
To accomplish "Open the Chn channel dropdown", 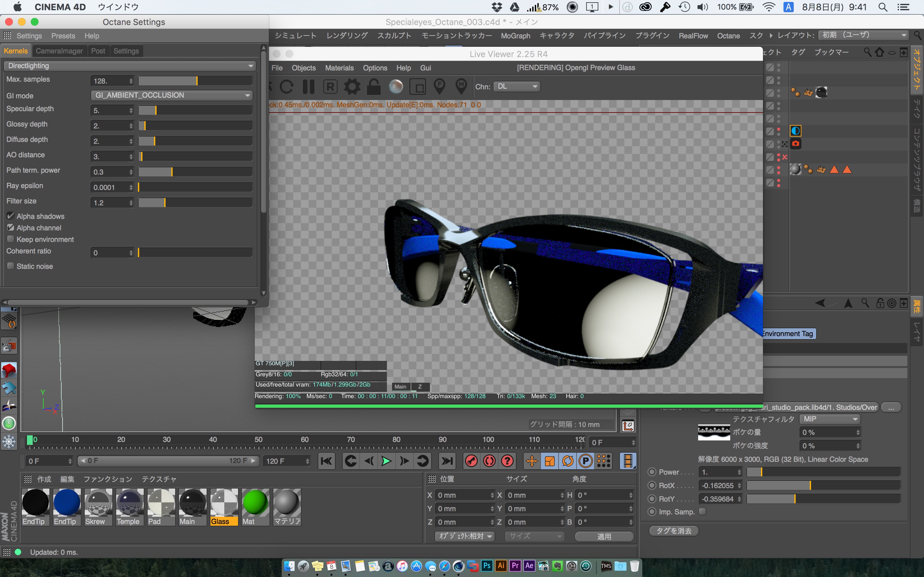I will coord(516,87).
